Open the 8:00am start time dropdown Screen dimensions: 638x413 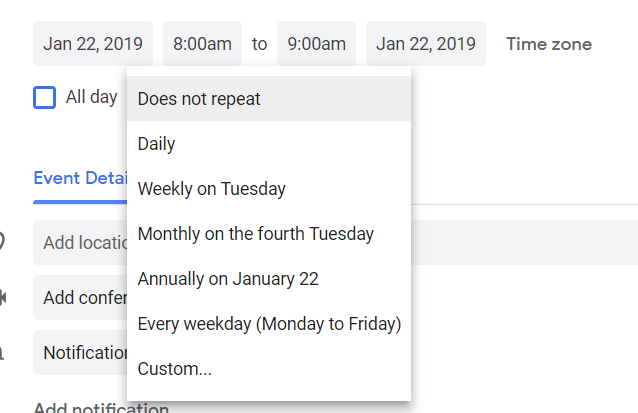click(202, 44)
